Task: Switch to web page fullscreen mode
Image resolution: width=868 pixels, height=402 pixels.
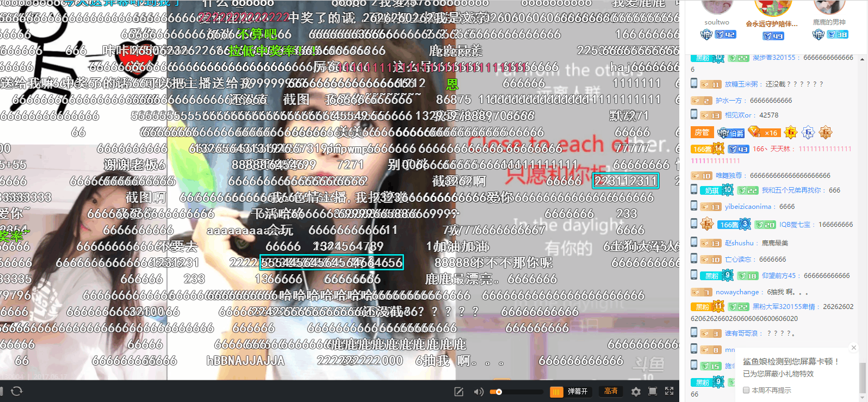Action: pyautogui.click(x=653, y=392)
